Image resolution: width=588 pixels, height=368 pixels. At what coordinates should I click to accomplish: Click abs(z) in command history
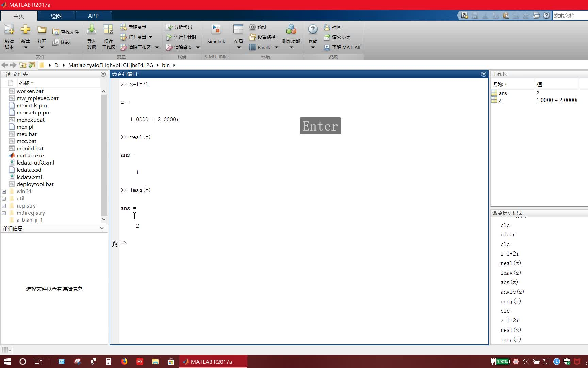coord(509,282)
